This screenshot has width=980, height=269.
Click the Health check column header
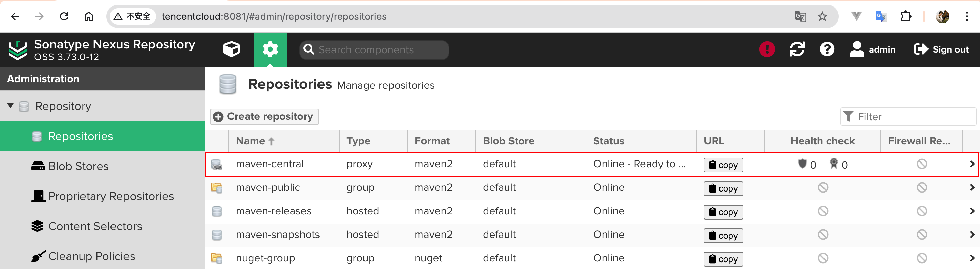pyautogui.click(x=822, y=141)
